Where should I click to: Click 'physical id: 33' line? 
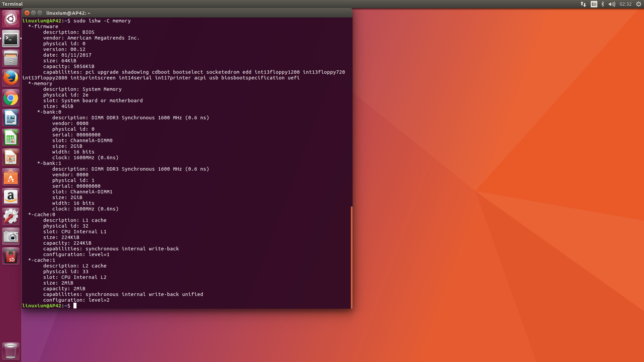pyautogui.click(x=66, y=271)
